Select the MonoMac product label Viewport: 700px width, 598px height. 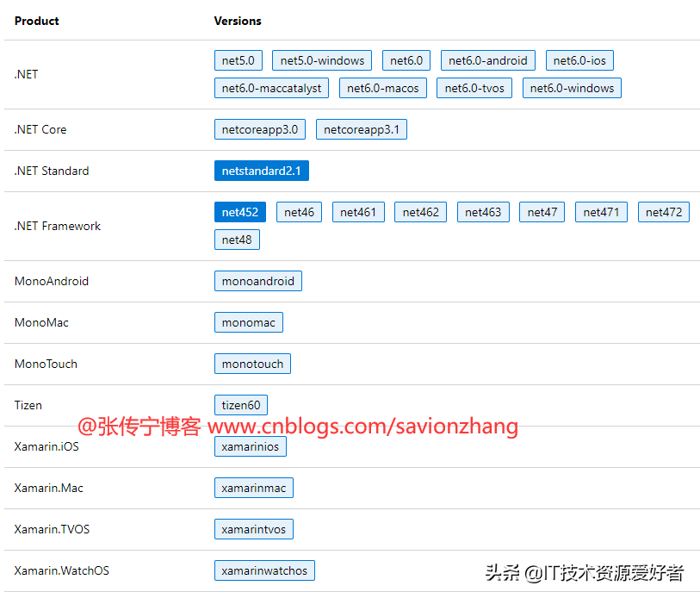(41, 322)
